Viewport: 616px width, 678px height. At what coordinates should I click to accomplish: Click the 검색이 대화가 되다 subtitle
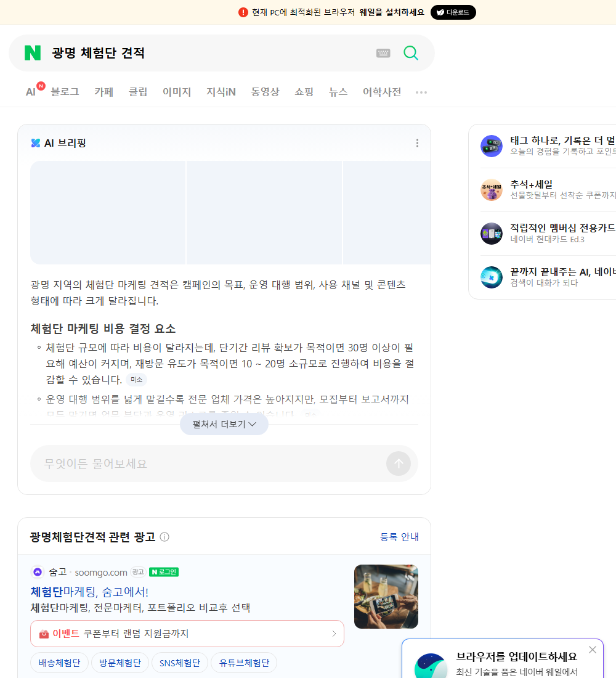[544, 284]
